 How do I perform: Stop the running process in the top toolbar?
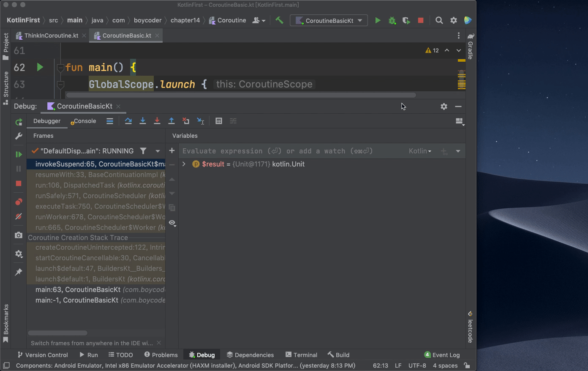pos(421,20)
